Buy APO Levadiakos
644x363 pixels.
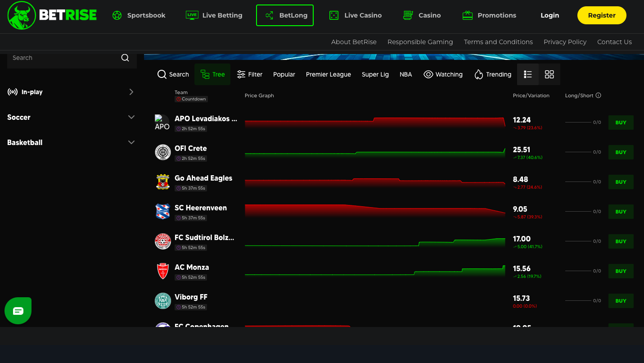coord(621,123)
